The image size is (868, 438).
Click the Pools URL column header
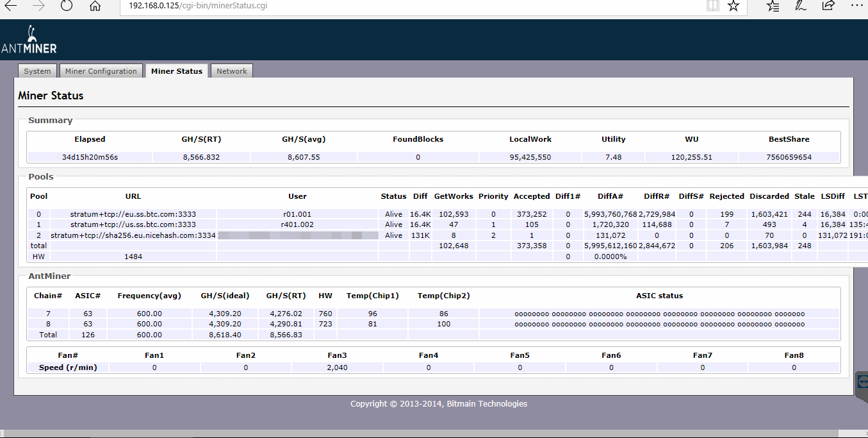[133, 196]
